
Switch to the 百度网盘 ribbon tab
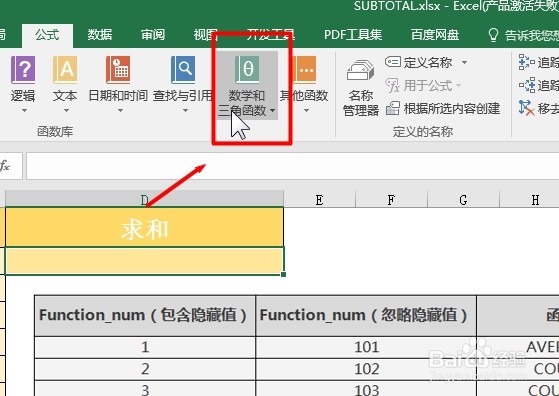(435, 35)
